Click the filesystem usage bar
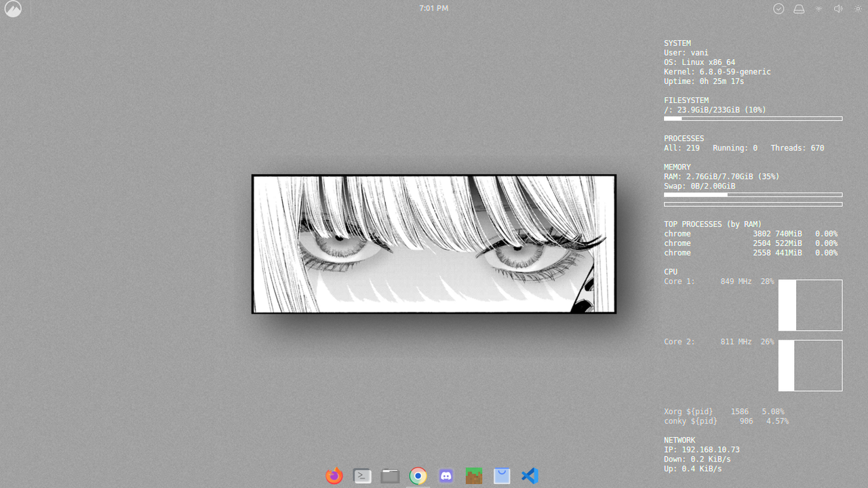 753,119
